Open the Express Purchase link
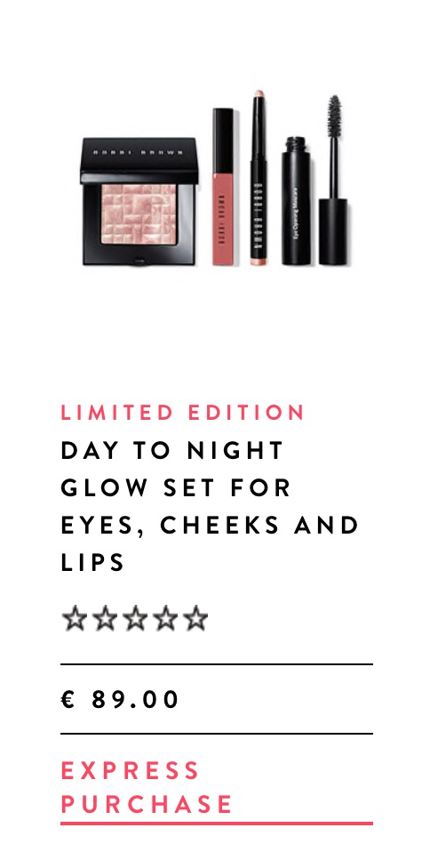430x868 pixels. coord(147,787)
